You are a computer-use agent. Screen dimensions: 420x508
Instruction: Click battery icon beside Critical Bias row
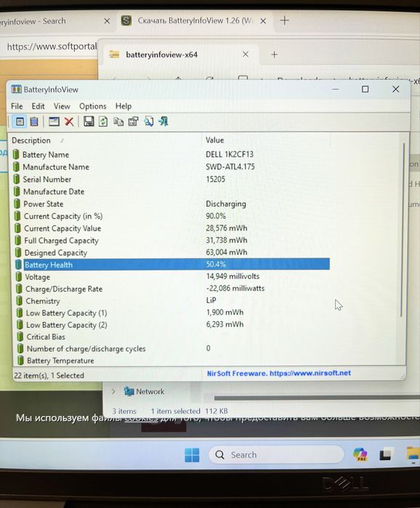point(20,336)
